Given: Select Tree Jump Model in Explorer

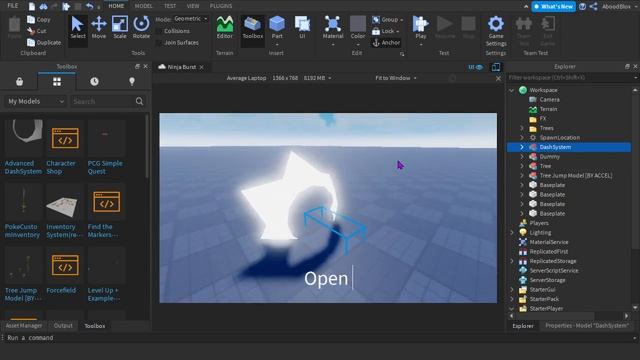Looking at the screenshot, I should (x=576, y=176).
